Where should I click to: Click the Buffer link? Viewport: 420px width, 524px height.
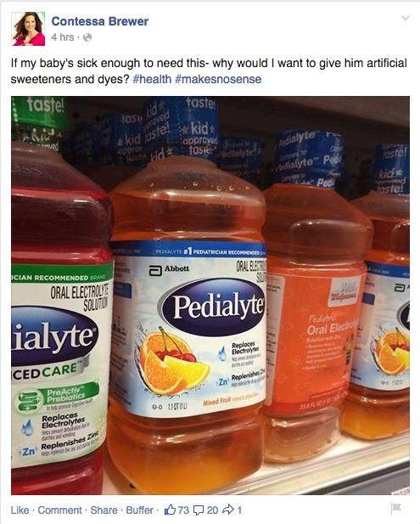click(x=139, y=510)
